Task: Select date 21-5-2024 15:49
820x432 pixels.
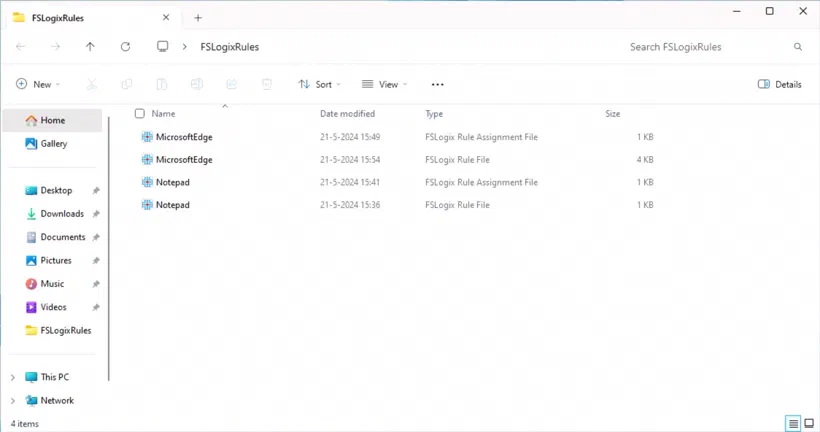Action: click(350, 137)
